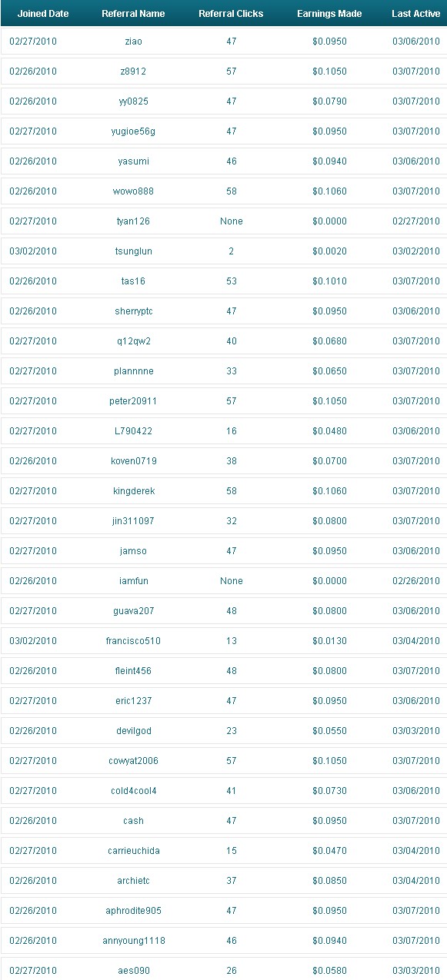Viewport: 447px width, 980px height.
Task: Open referral peter20911
Action: [133, 401]
